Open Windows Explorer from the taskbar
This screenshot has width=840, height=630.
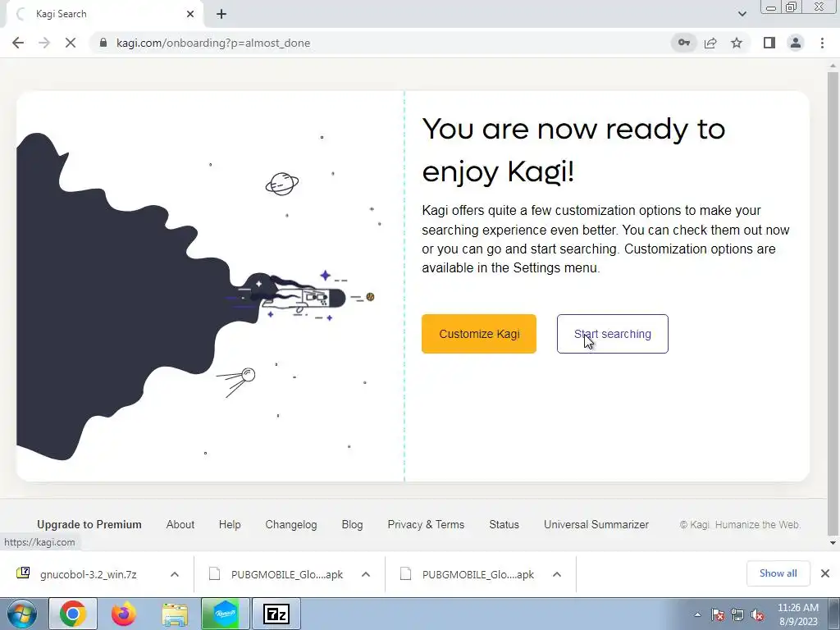(x=175, y=614)
